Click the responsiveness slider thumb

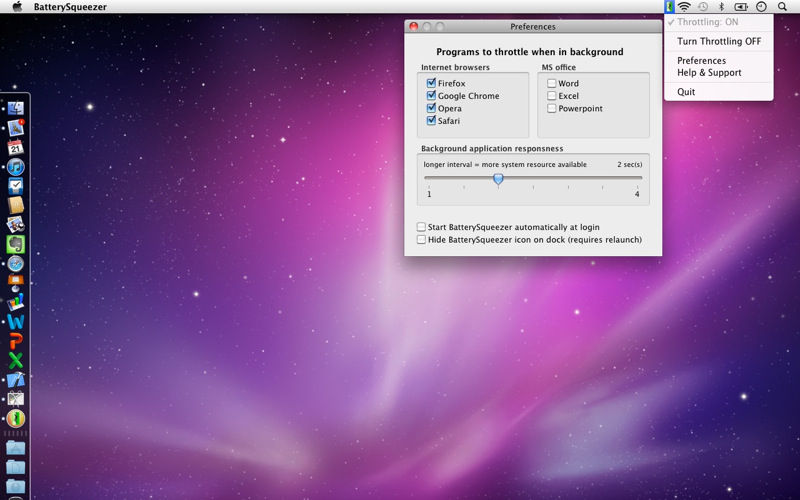click(498, 179)
